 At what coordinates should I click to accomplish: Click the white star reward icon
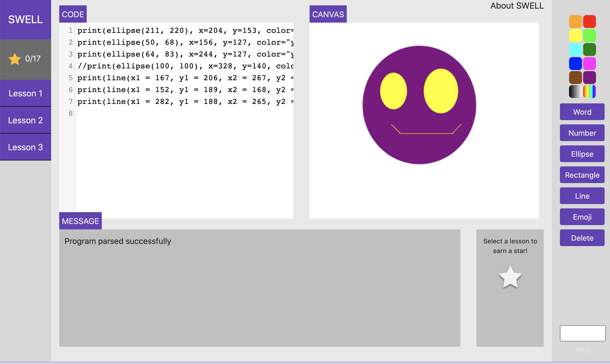tap(510, 277)
